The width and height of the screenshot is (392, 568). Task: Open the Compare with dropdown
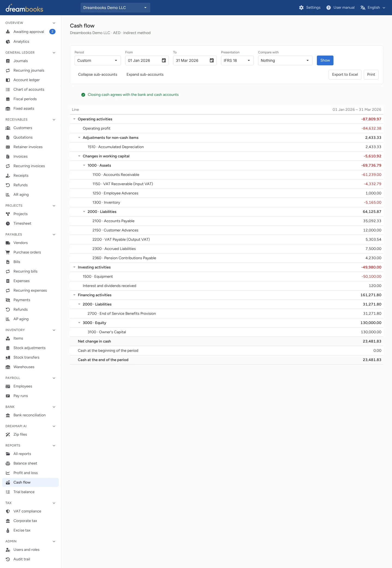tap(285, 60)
